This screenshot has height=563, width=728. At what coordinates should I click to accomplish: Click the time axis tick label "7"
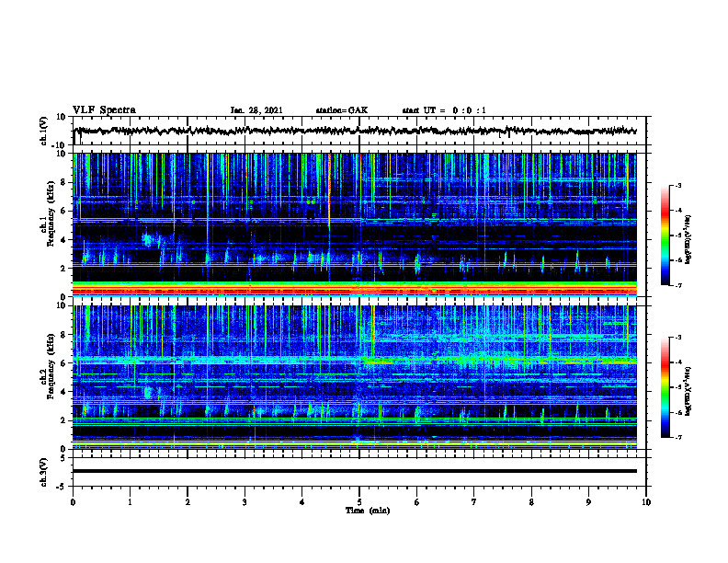tap(474, 502)
